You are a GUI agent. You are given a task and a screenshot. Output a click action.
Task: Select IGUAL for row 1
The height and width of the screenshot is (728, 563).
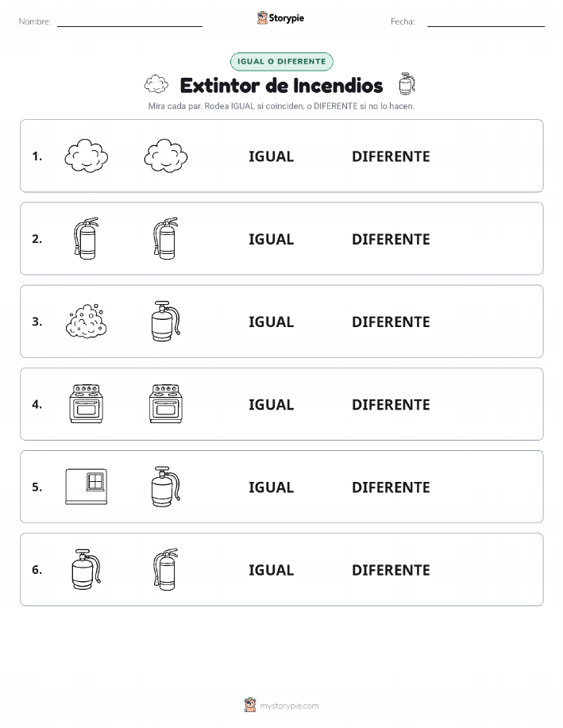click(x=272, y=156)
